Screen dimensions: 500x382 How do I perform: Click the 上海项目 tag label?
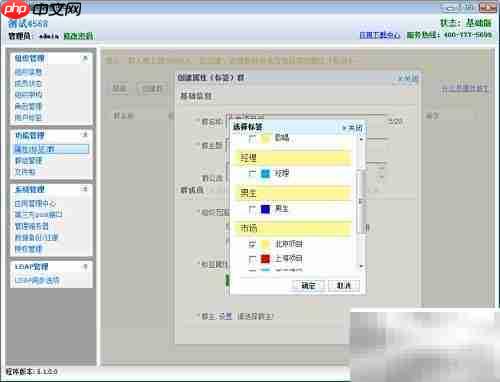(289, 259)
